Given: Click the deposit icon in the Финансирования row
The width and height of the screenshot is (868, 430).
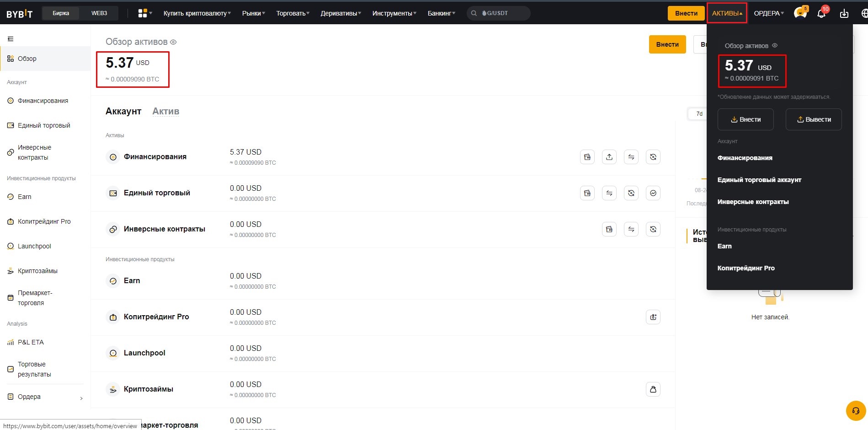Looking at the screenshot, I should (587, 157).
